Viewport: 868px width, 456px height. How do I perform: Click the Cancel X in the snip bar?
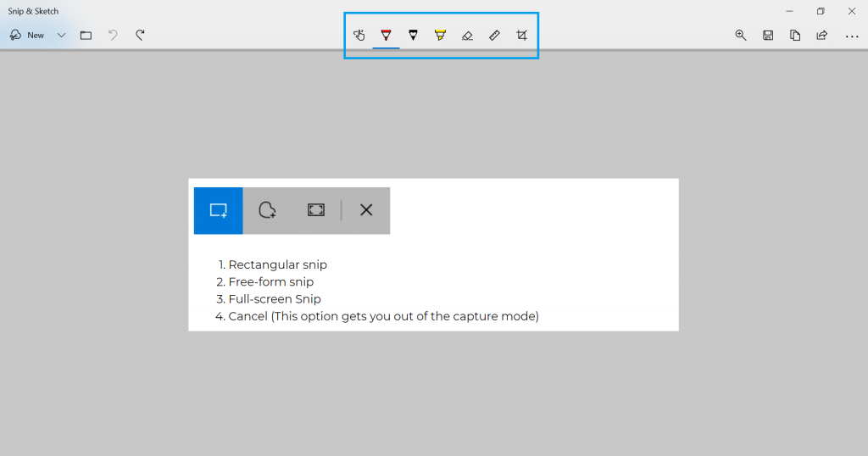pyautogui.click(x=366, y=210)
